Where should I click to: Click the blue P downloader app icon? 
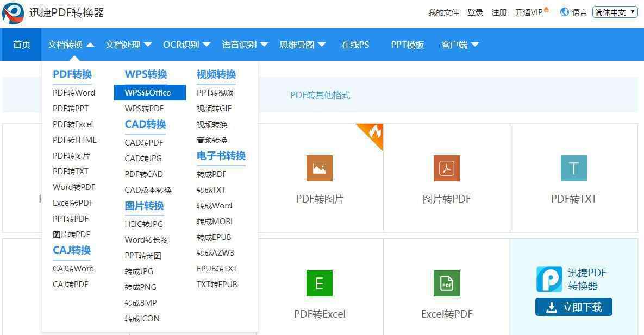pos(549,279)
